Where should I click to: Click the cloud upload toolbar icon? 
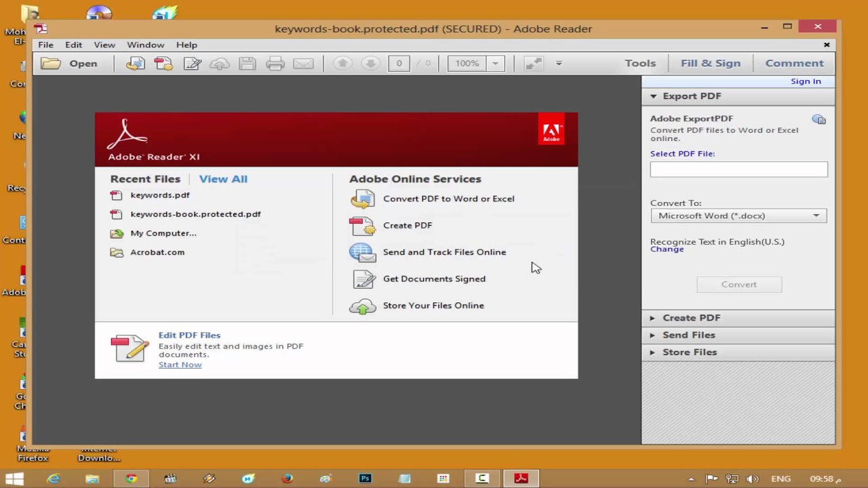point(220,64)
